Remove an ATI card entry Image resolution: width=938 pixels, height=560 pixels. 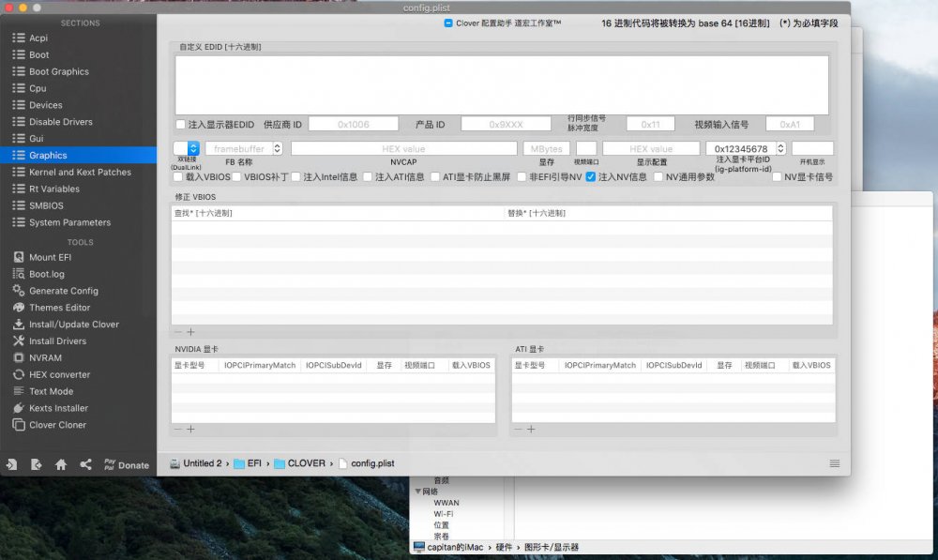point(518,429)
